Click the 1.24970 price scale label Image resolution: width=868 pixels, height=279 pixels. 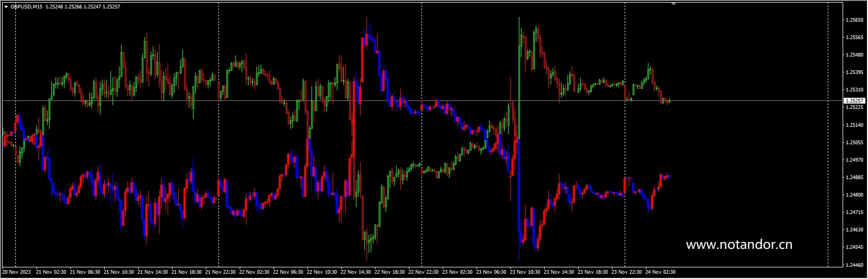pyautogui.click(x=855, y=160)
